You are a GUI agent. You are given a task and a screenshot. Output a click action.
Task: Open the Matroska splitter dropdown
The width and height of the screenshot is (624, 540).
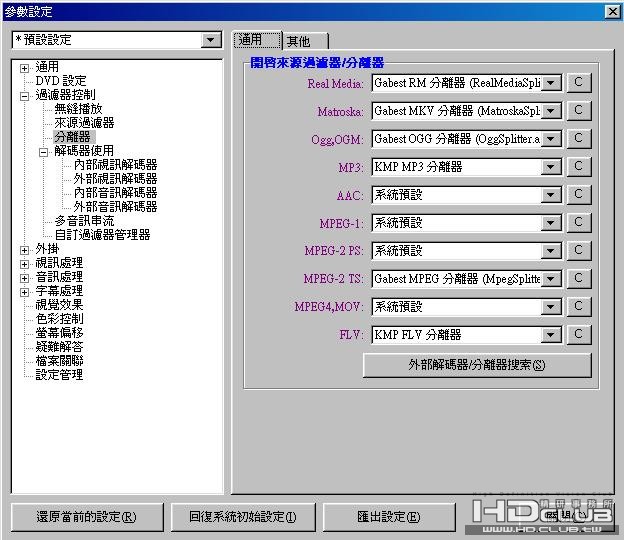pyautogui.click(x=551, y=111)
